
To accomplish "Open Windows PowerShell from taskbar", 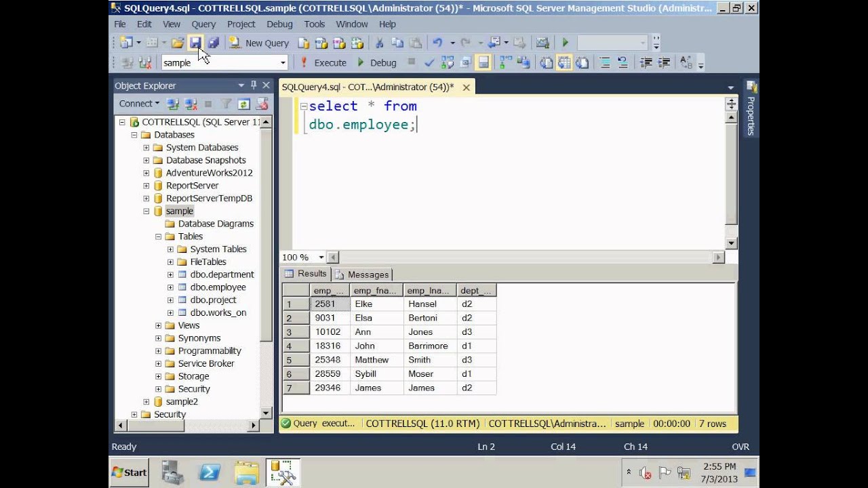I will pyautogui.click(x=209, y=472).
